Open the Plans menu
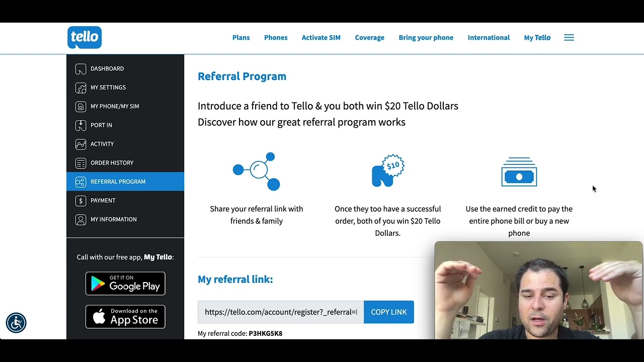The image size is (644, 362). [x=241, y=38]
